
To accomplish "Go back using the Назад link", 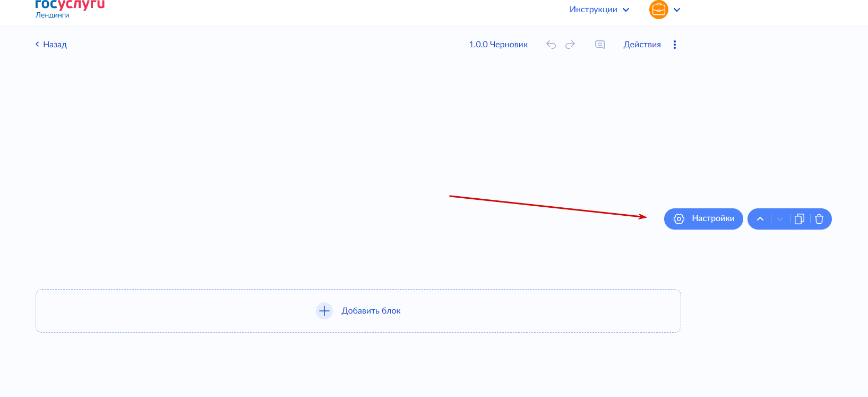I will coord(51,45).
